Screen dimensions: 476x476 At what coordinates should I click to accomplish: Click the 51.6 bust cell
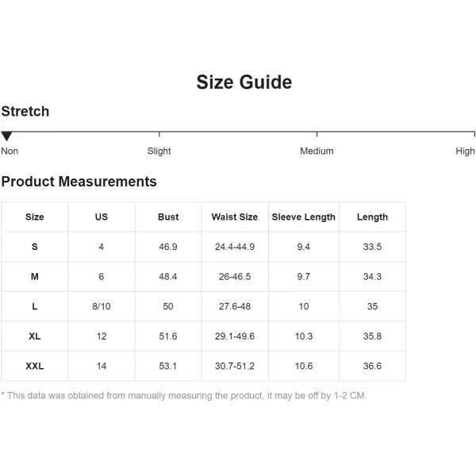coord(168,336)
